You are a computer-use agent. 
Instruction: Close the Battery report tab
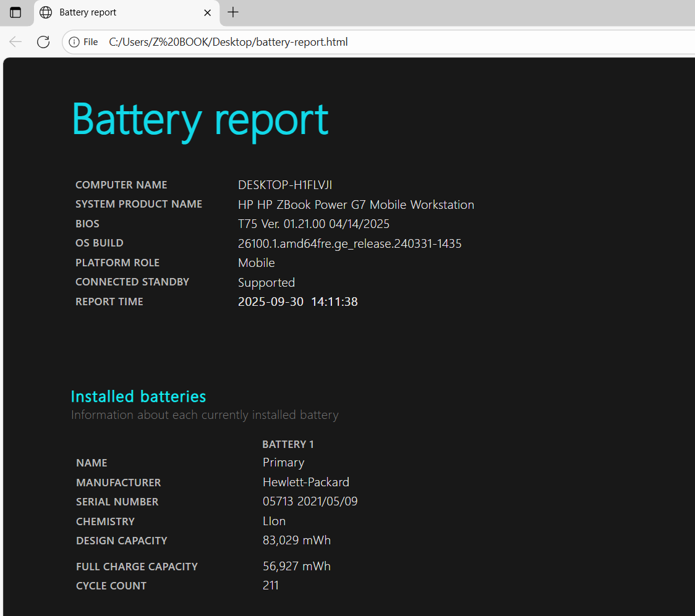pos(208,12)
